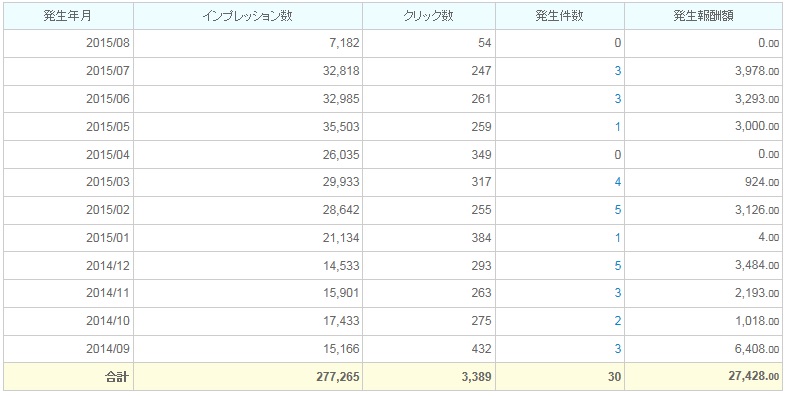
Task: Click the click count 349
Action: point(482,154)
